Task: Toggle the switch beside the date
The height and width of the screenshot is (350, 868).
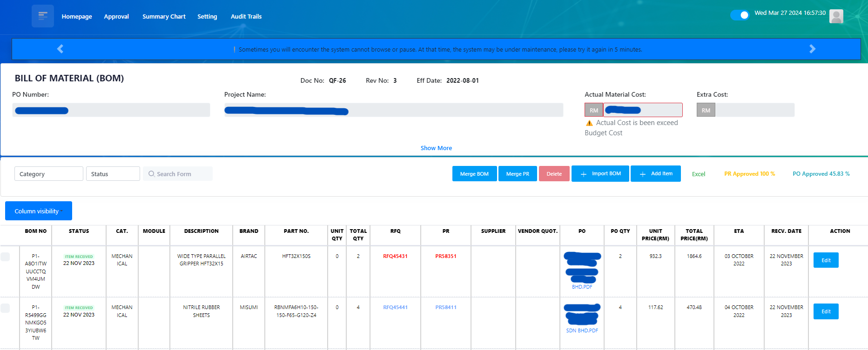Action: pyautogui.click(x=740, y=15)
